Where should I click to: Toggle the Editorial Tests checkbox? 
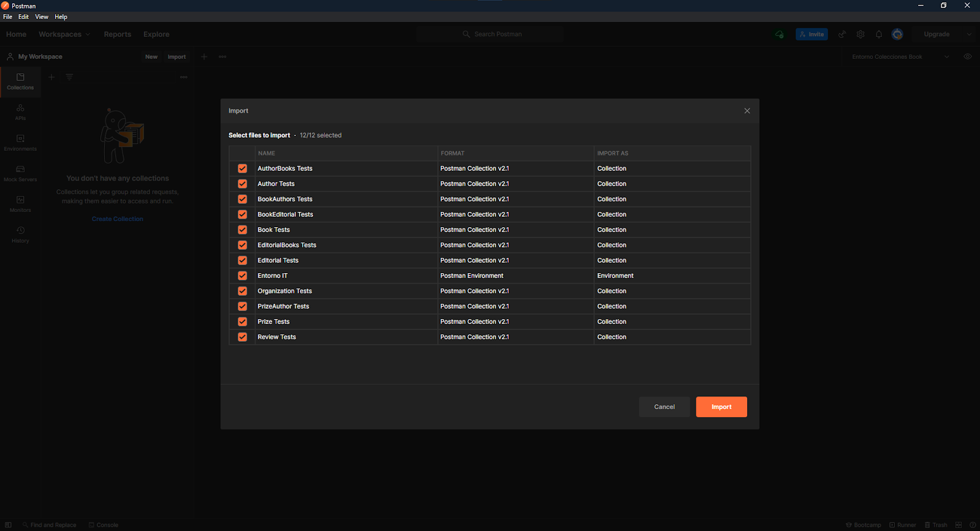point(243,260)
